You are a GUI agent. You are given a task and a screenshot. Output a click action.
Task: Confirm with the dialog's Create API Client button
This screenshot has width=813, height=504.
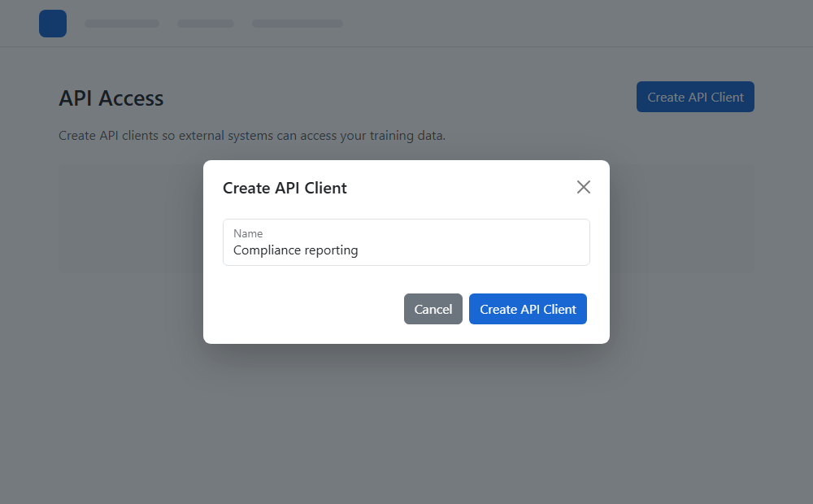click(528, 309)
